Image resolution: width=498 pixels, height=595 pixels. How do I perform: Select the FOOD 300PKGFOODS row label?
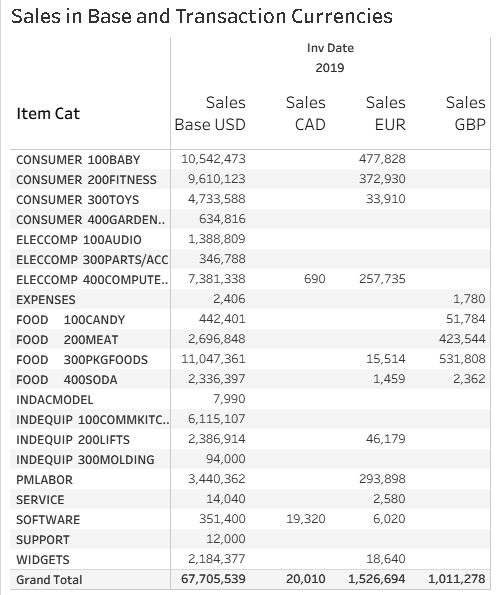tap(82, 360)
